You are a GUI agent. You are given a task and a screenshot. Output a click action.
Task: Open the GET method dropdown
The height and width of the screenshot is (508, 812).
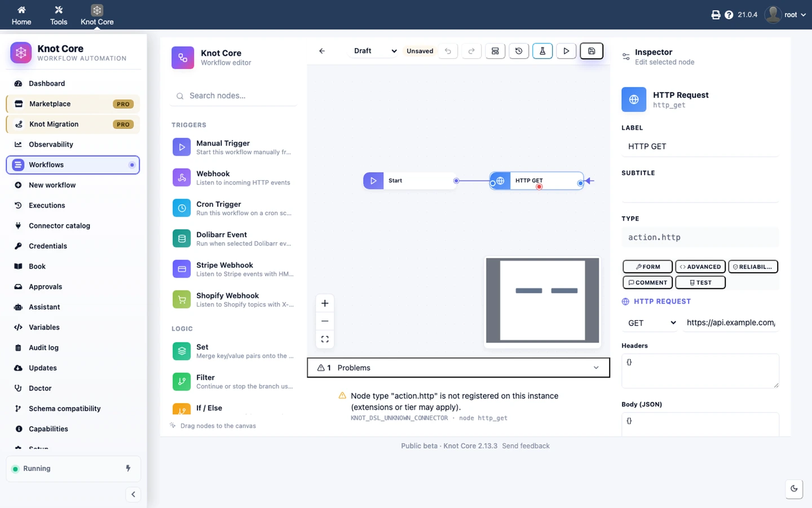tap(651, 323)
